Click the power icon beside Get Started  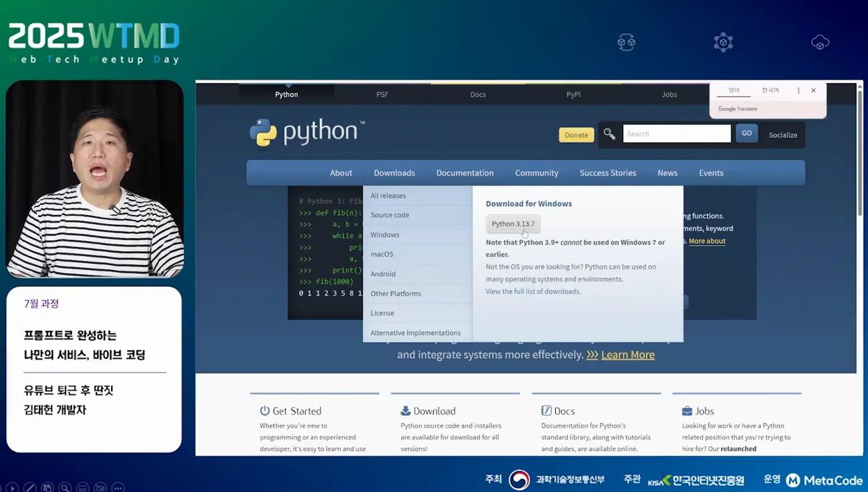click(x=264, y=411)
